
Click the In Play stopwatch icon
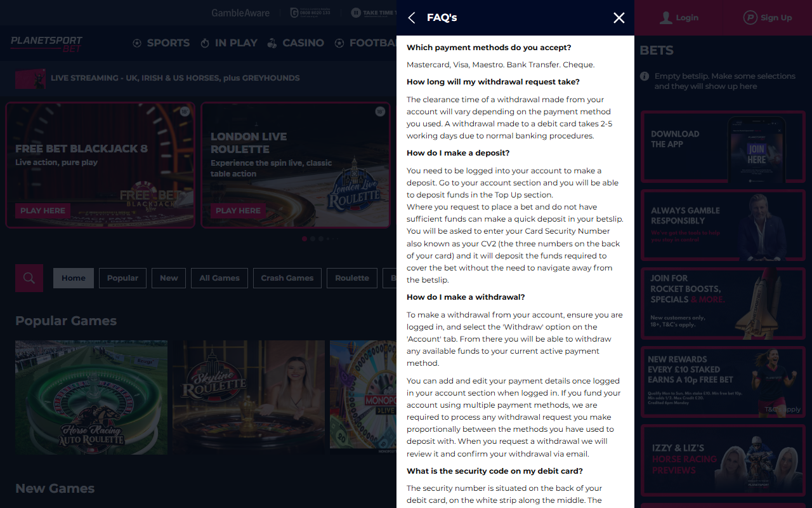click(205, 43)
